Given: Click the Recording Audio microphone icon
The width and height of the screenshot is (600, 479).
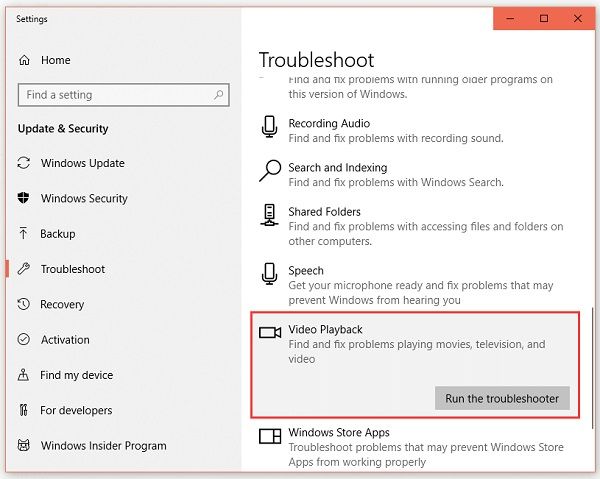Looking at the screenshot, I should coord(270,127).
